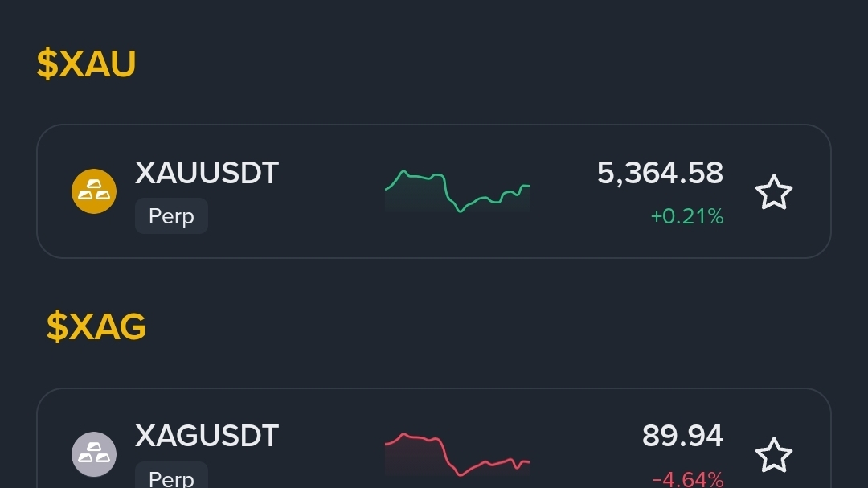Image resolution: width=868 pixels, height=488 pixels.
Task: Click the -4.64% change value
Action: 687,478
